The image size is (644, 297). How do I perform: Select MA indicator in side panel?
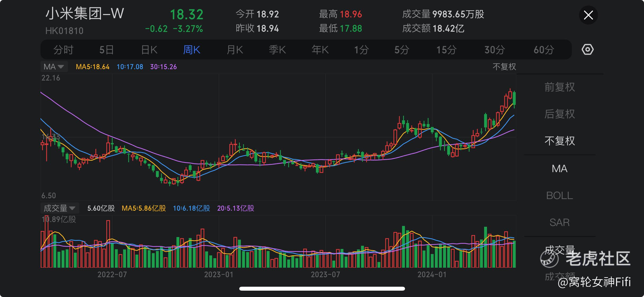coord(559,169)
